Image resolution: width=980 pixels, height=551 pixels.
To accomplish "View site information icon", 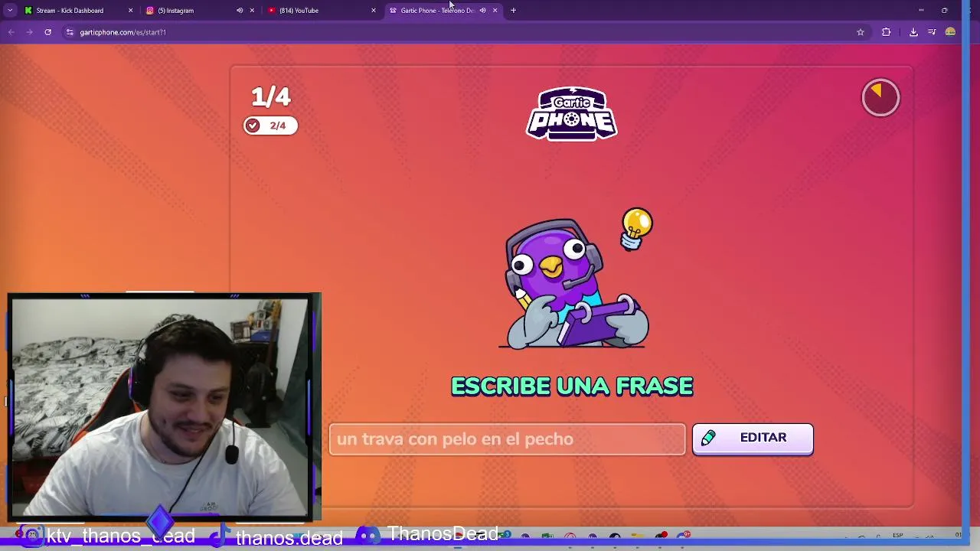I will (x=70, y=32).
